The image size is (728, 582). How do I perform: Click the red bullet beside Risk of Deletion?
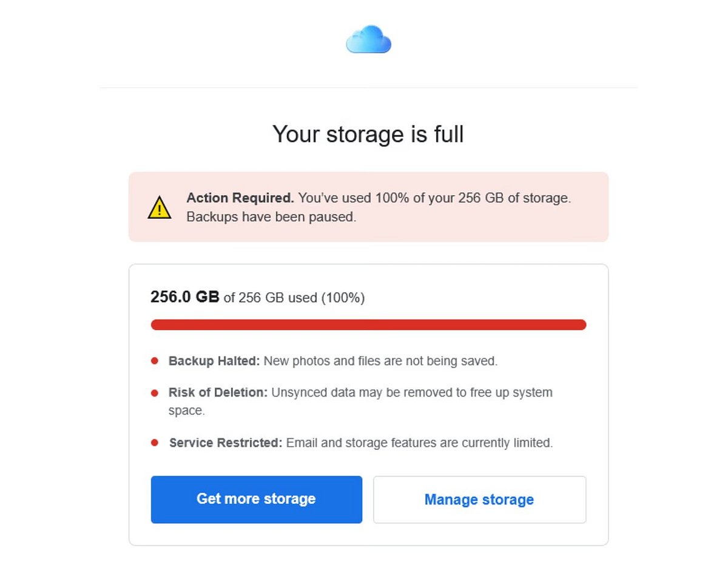click(x=155, y=393)
